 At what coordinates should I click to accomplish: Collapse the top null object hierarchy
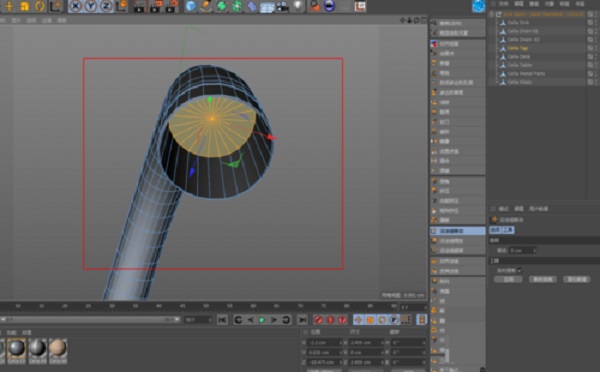pyautogui.click(x=492, y=14)
